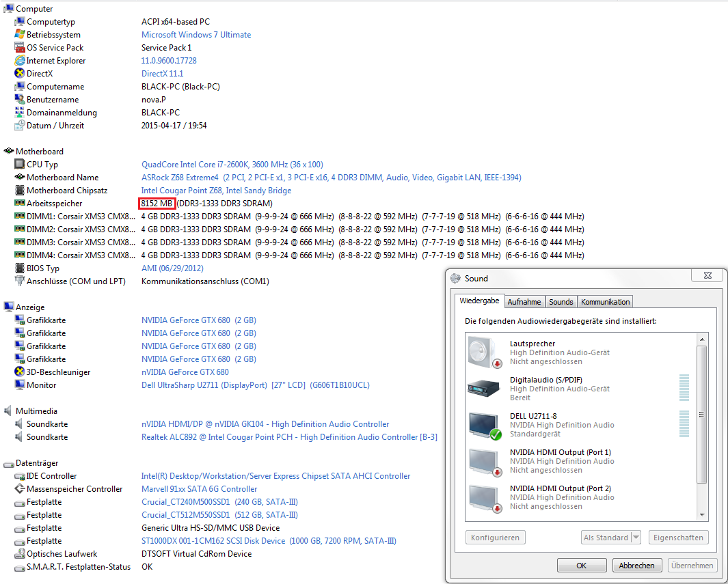
Task: Click the Eigenschaften button
Action: (678, 538)
